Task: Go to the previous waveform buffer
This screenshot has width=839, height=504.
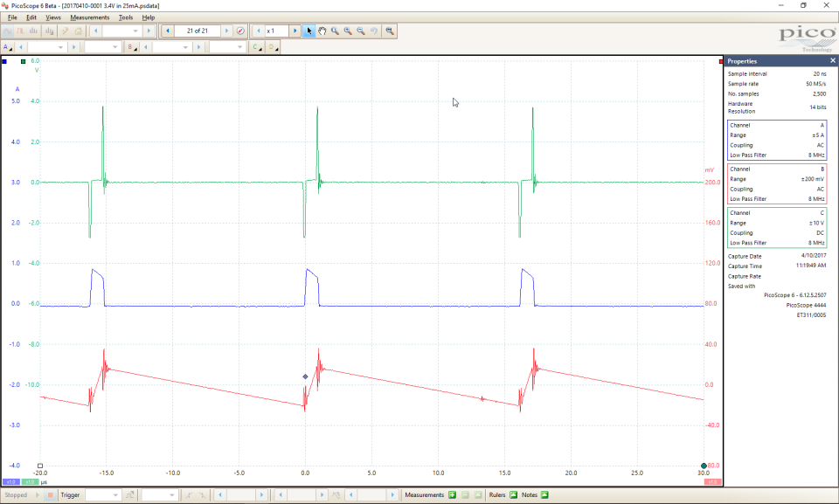Action: (x=167, y=31)
